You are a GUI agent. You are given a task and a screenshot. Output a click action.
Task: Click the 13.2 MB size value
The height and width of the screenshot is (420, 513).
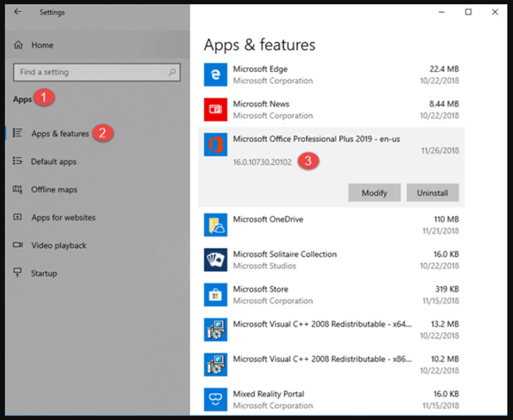[x=445, y=324]
